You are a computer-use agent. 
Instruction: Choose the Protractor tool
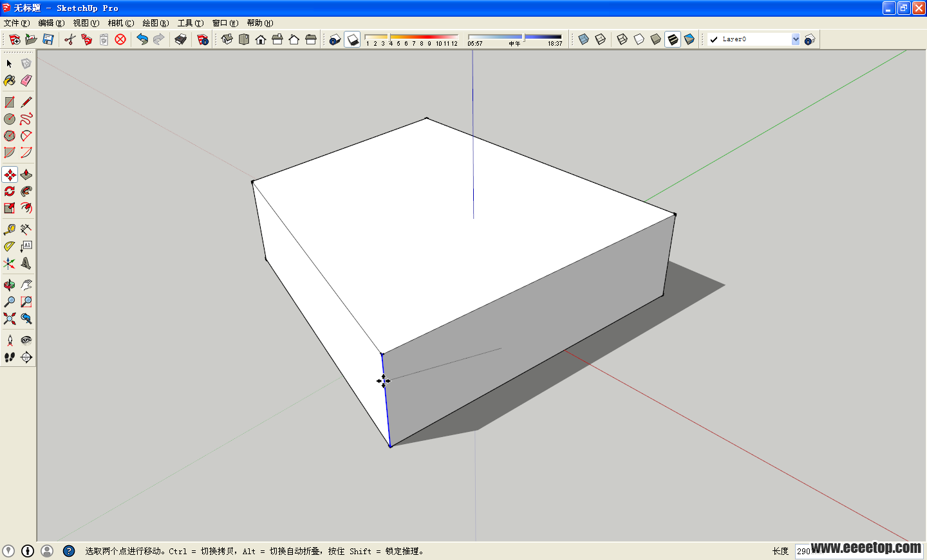[10, 247]
